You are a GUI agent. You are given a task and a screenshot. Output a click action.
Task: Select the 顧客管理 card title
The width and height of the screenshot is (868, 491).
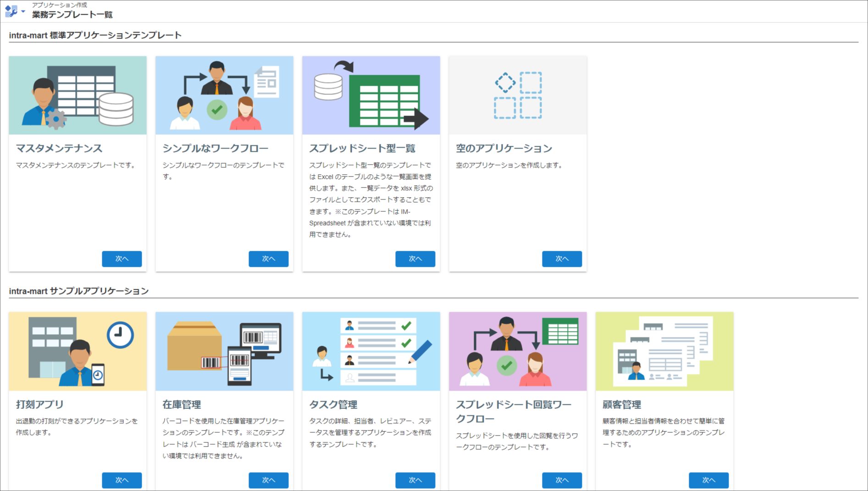(x=622, y=404)
